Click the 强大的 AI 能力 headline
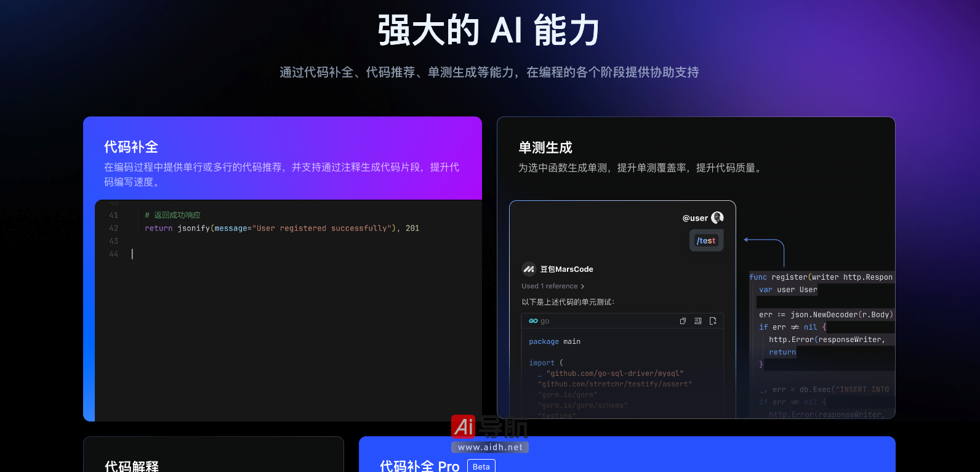 [x=489, y=30]
